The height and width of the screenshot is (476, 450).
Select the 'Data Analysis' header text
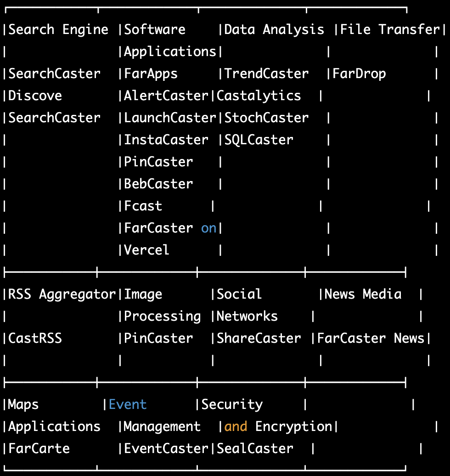274,30
